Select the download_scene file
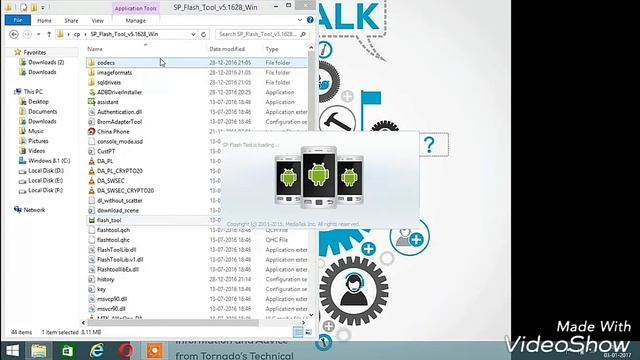The image size is (640, 360). [118, 210]
